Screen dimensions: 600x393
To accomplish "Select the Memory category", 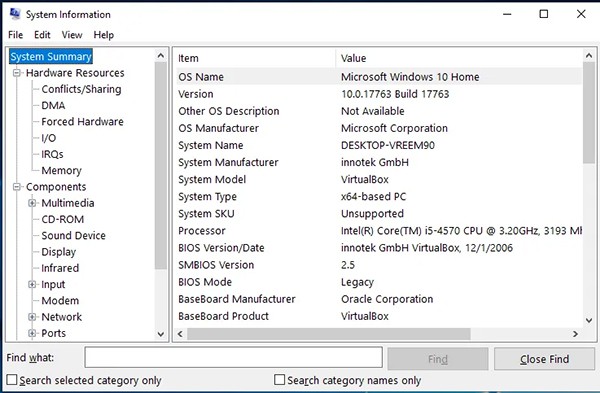I will coord(61,170).
